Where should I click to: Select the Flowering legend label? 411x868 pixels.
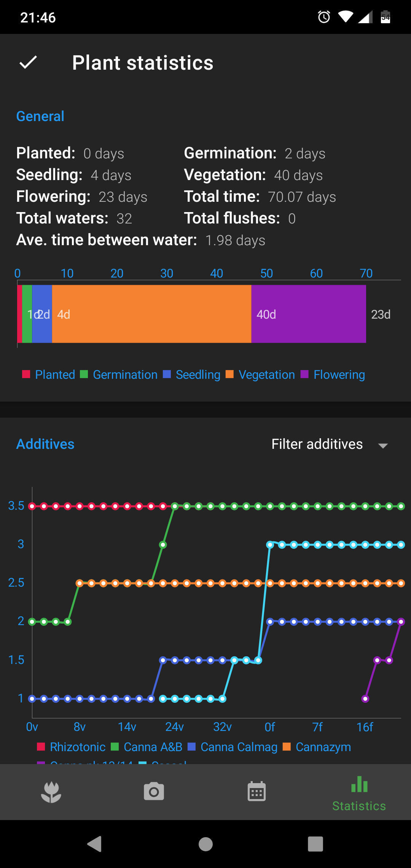point(339,375)
